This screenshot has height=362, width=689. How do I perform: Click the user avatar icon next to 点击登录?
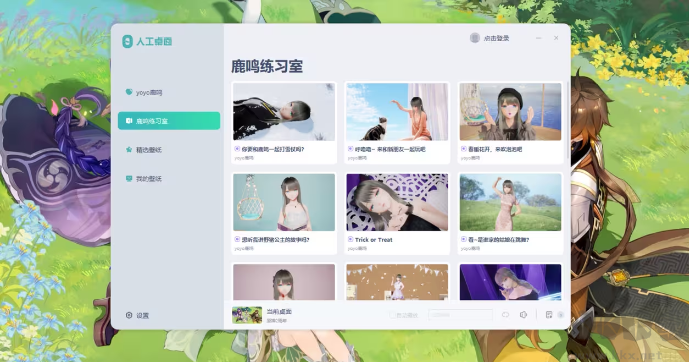475,38
